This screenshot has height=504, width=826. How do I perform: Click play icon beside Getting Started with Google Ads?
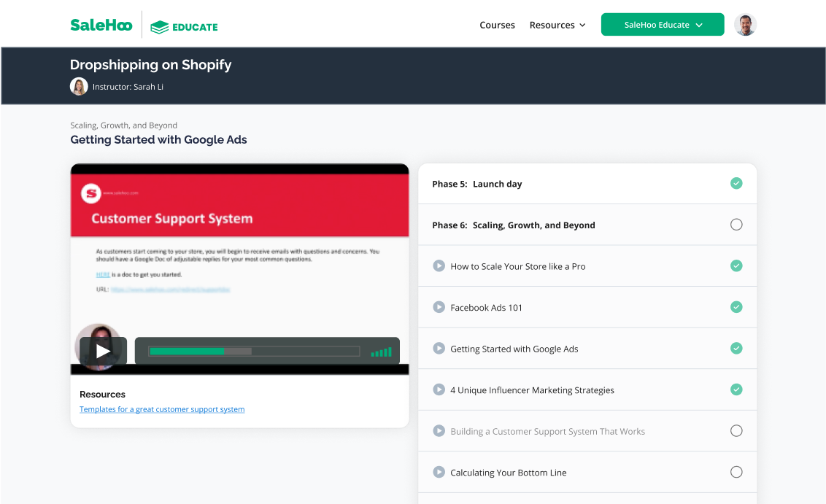click(x=439, y=348)
